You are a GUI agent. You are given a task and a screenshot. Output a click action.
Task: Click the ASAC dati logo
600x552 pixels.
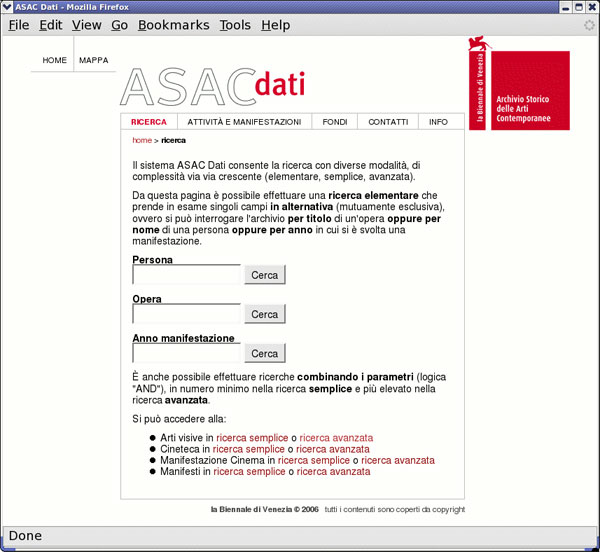(213, 87)
